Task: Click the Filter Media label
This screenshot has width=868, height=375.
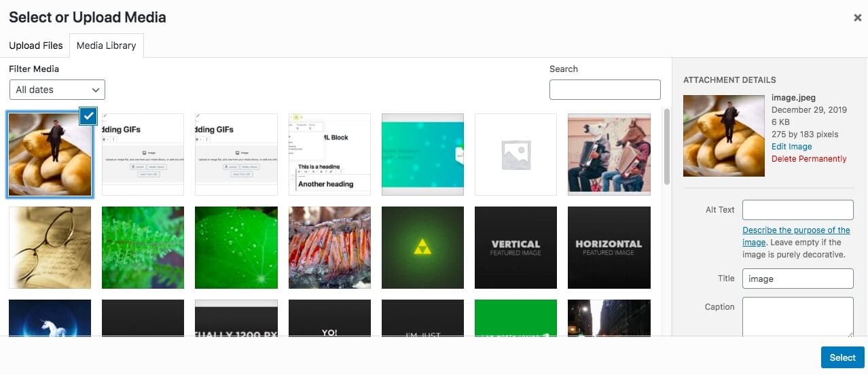Action: tap(34, 69)
